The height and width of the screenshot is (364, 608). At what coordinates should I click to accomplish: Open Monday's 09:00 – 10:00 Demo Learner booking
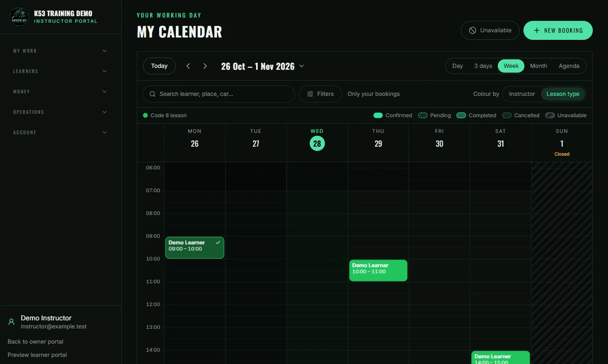(195, 248)
